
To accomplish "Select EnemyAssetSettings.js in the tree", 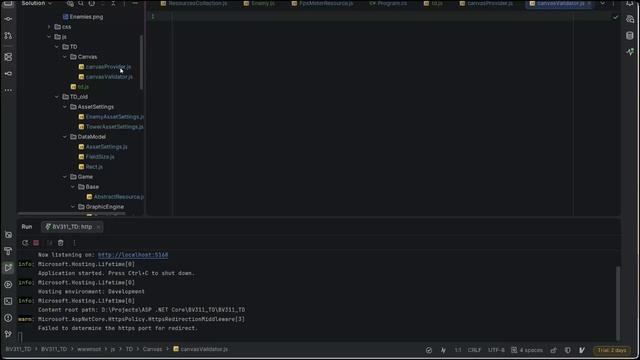I will pyautogui.click(x=114, y=117).
